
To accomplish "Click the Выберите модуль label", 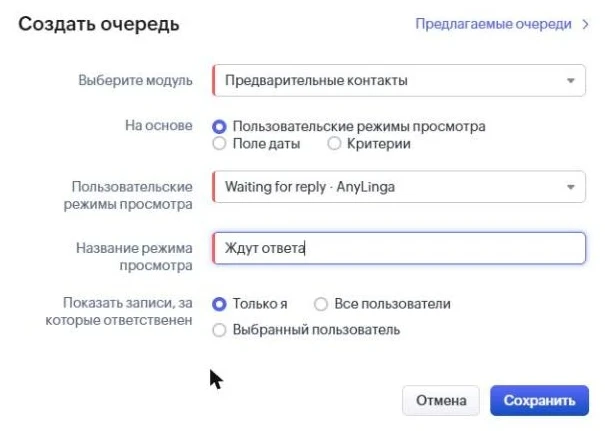I will 135,80.
